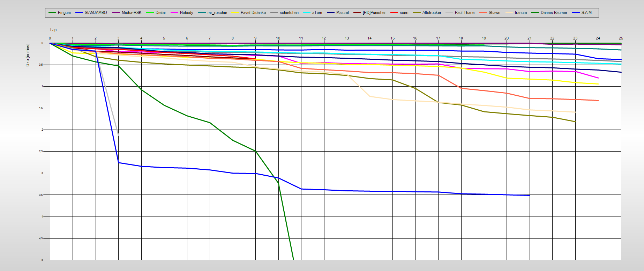The image size is (644, 271).
Task: Click the Gap [in mins] axis title
Action: [x=28, y=55]
